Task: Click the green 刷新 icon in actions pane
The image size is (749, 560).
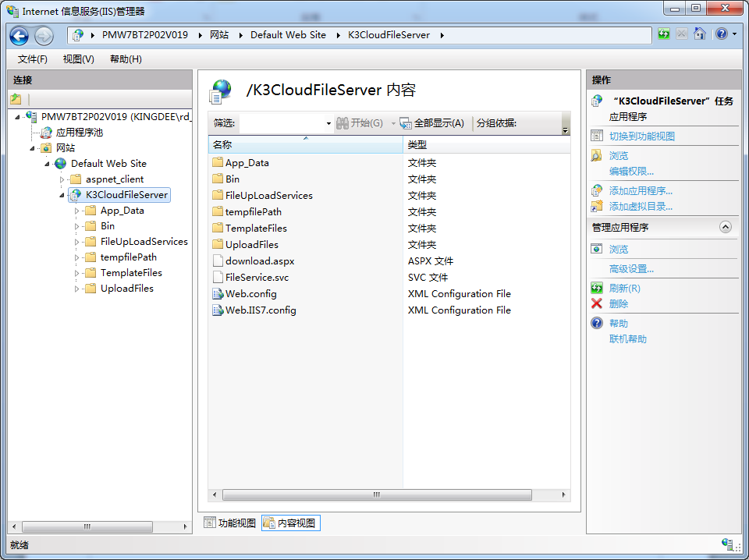Action: point(597,289)
